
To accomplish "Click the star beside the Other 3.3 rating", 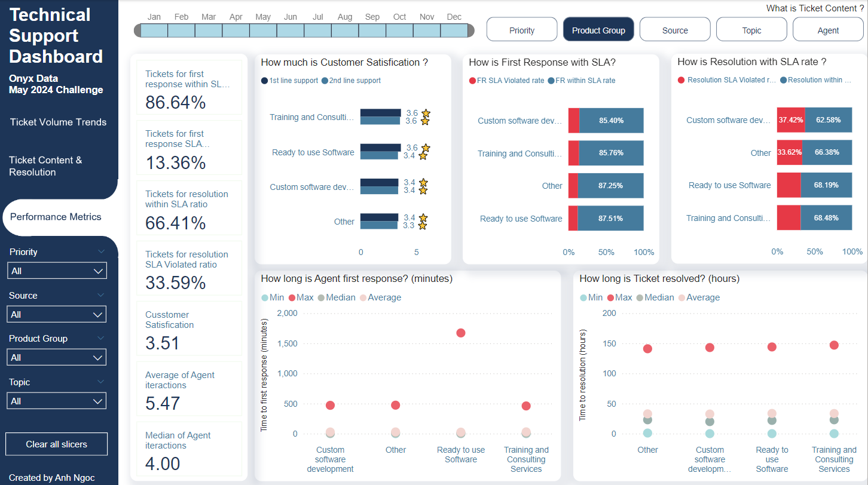I will 423,226.
